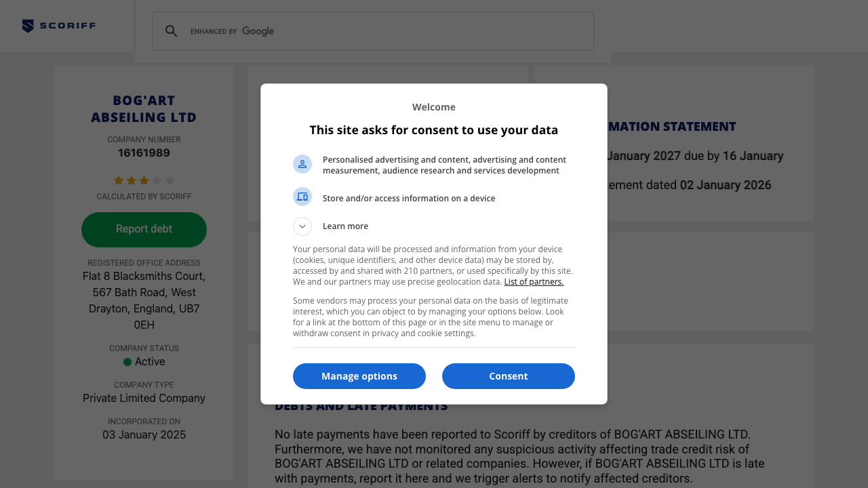Screen dimensions: 868x488
Task: Click the device storage icon
Action: pyautogui.click(x=302, y=197)
